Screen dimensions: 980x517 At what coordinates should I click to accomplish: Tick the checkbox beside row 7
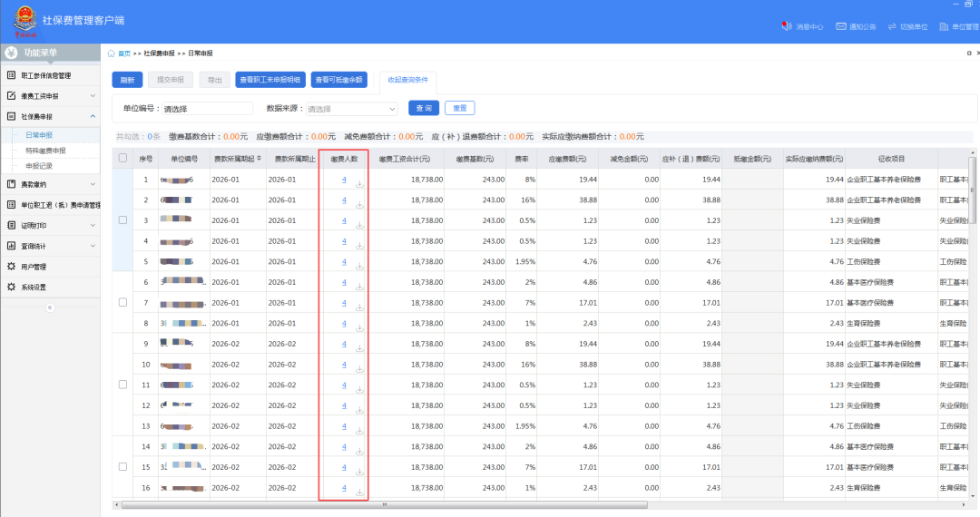tap(123, 302)
